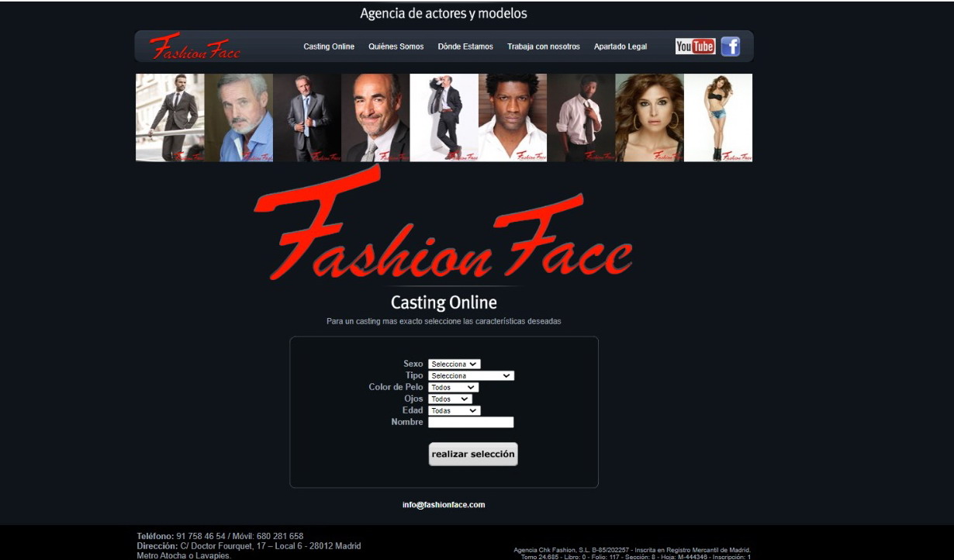Open close-up photo of man in white shirt
The width and height of the screenshot is (954, 560).
coord(513,118)
